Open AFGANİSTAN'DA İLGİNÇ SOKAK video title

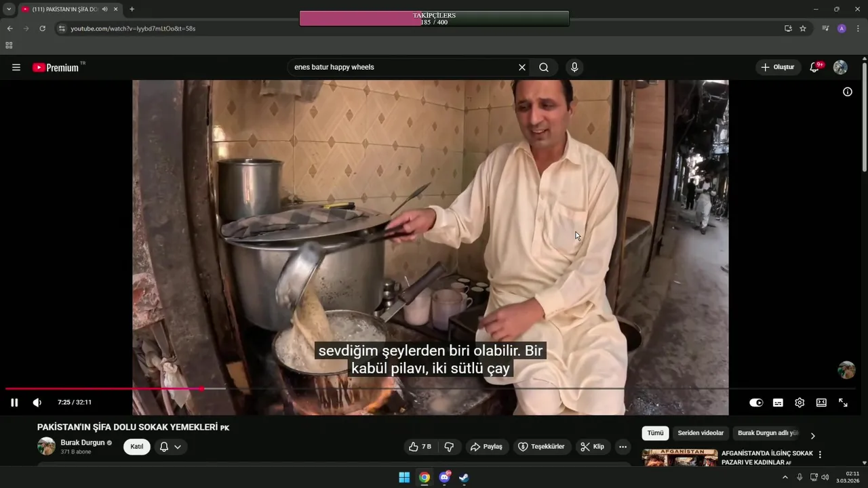click(767, 457)
